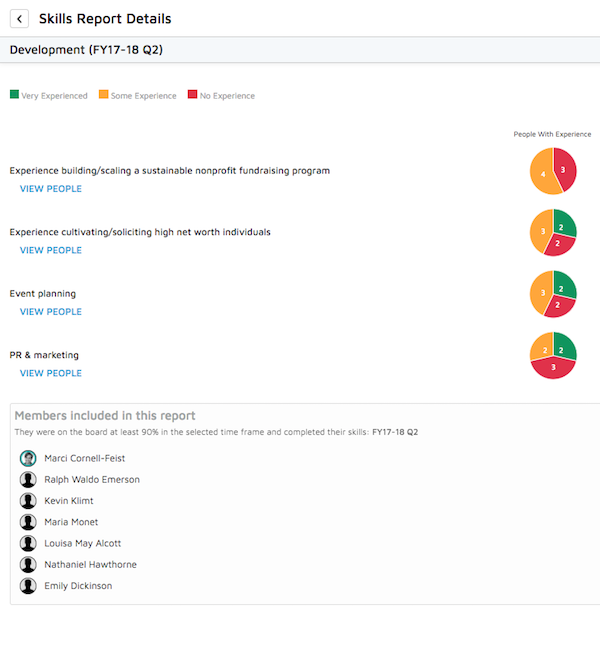Select the fundraising program pie chart
The width and height of the screenshot is (600, 649).
pos(553,171)
